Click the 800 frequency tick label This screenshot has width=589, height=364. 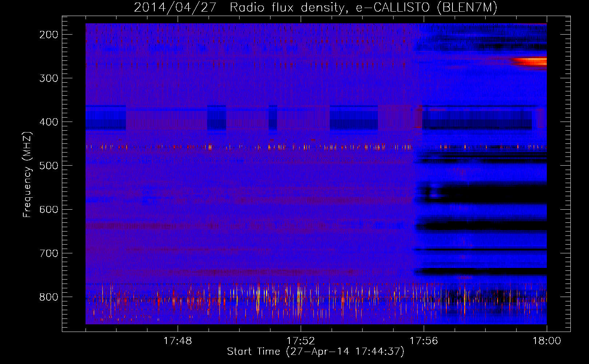coord(48,297)
